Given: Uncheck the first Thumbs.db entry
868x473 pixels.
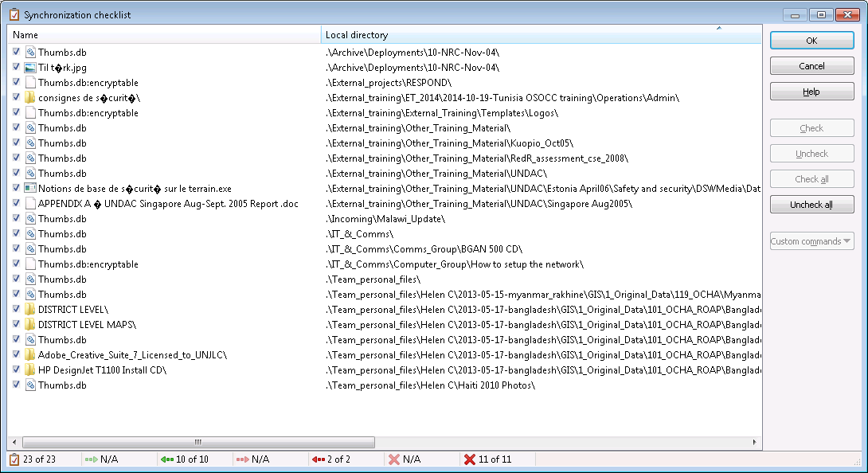Looking at the screenshot, I should click(x=15, y=52).
